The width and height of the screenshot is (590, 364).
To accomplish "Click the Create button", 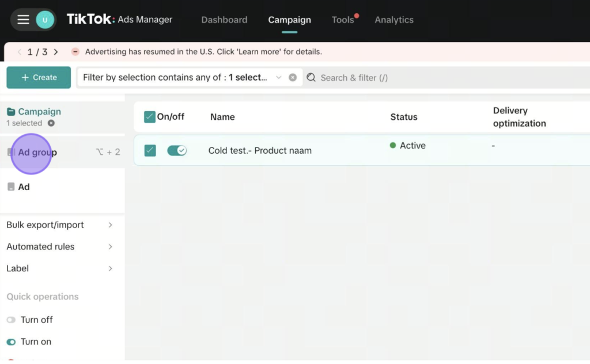I will pos(39,77).
